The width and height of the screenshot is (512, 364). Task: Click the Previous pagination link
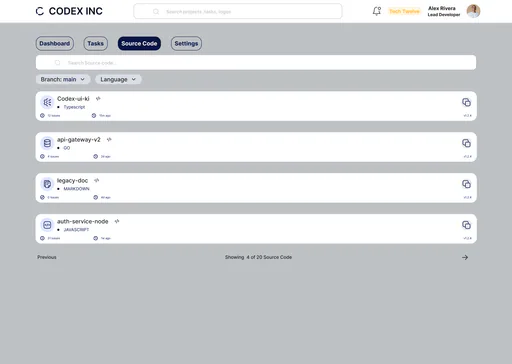tap(47, 257)
